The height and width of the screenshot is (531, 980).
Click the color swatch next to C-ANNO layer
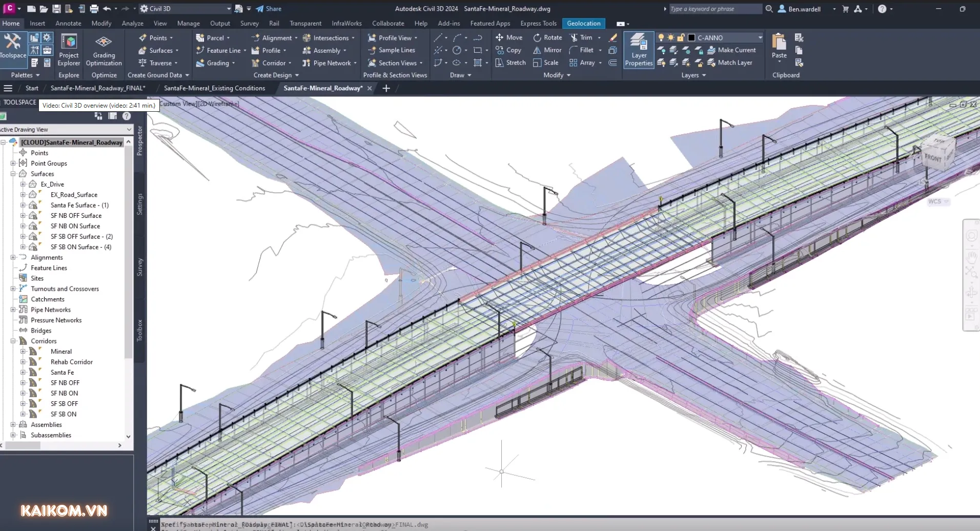(691, 37)
